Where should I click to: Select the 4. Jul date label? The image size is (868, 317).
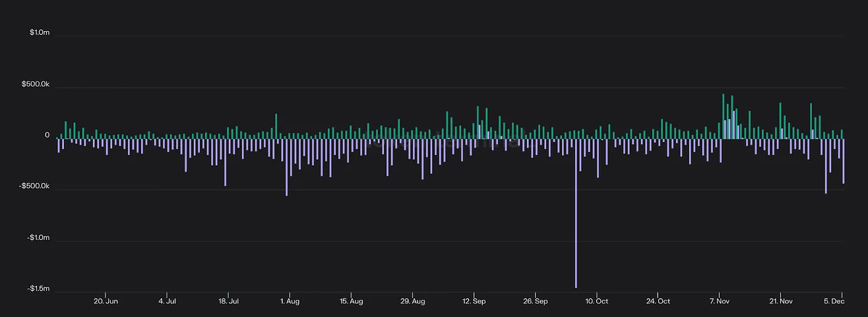pos(168,301)
